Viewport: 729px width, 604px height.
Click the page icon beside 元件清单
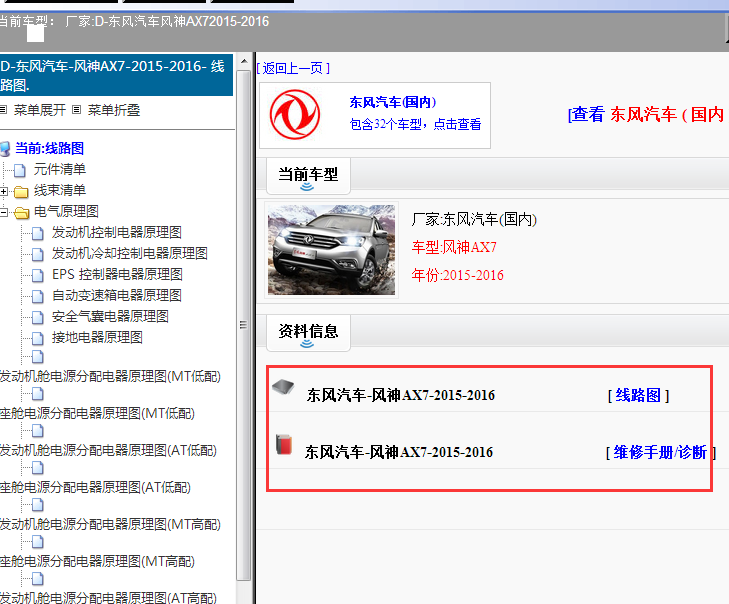20,170
